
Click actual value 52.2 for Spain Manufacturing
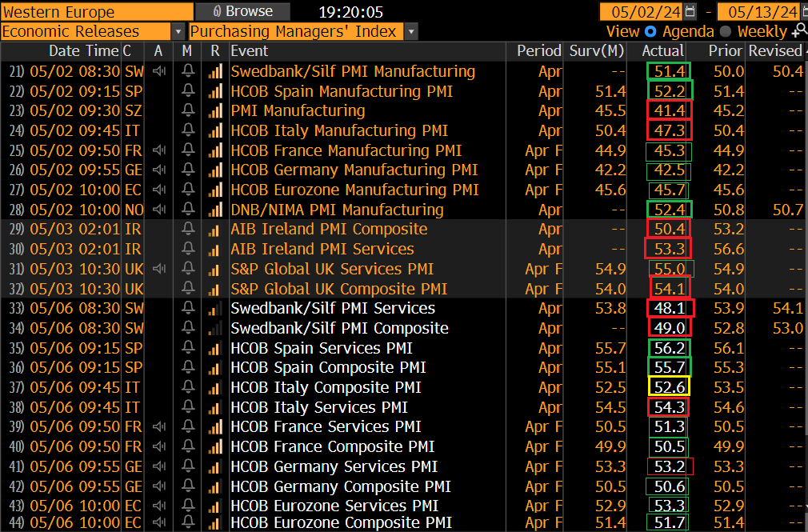[x=670, y=90]
